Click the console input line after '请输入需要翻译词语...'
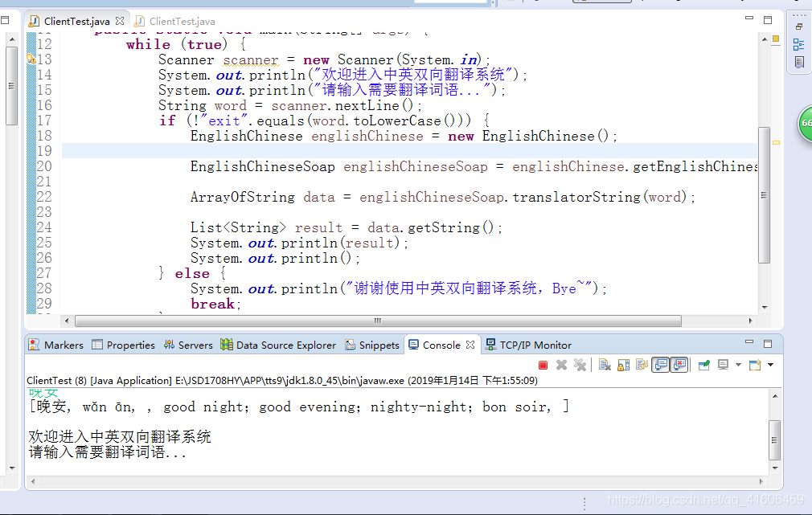The width and height of the screenshot is (812, 515). tap(397, 466)
